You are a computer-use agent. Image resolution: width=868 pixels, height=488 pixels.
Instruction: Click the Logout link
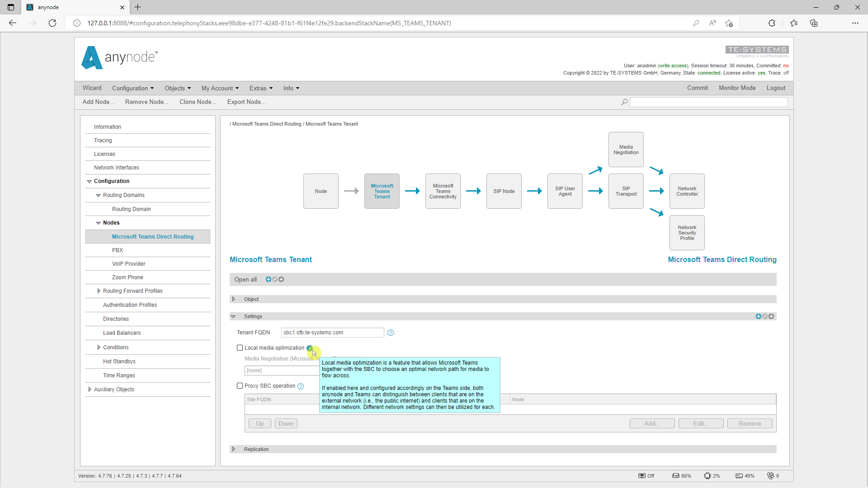tap(776, 88)
